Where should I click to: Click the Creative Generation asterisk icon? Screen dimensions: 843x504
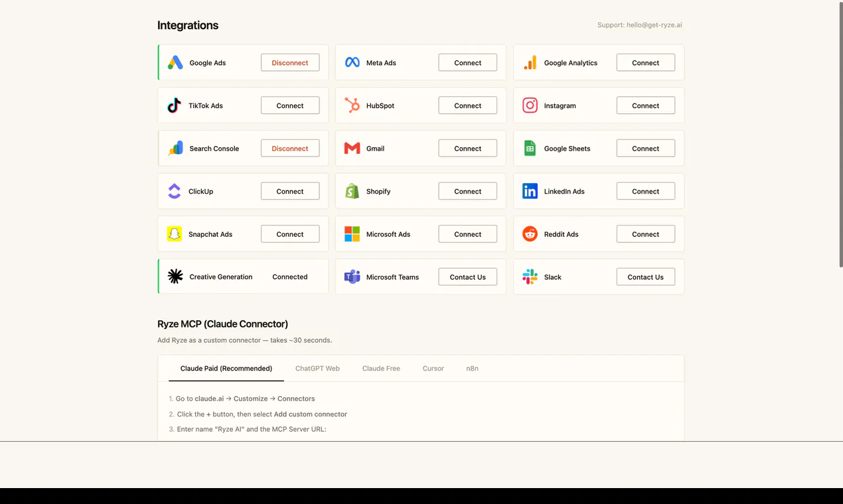175,277
